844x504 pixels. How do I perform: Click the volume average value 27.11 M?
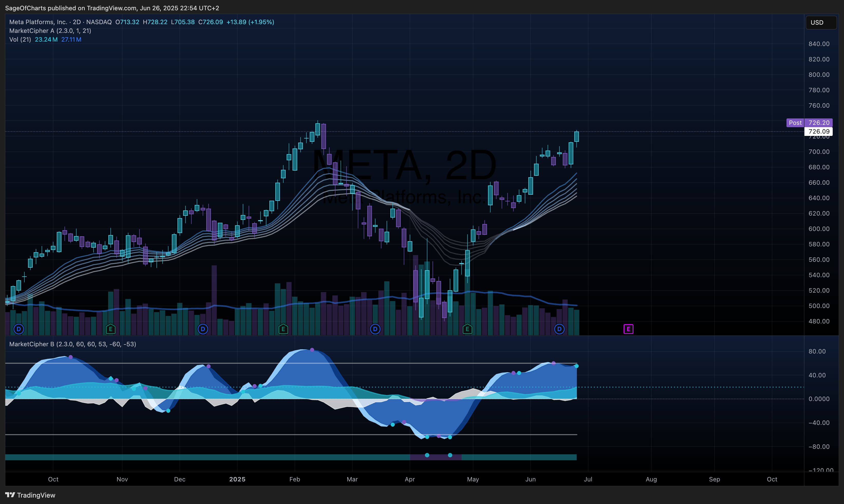click(71, 39)
